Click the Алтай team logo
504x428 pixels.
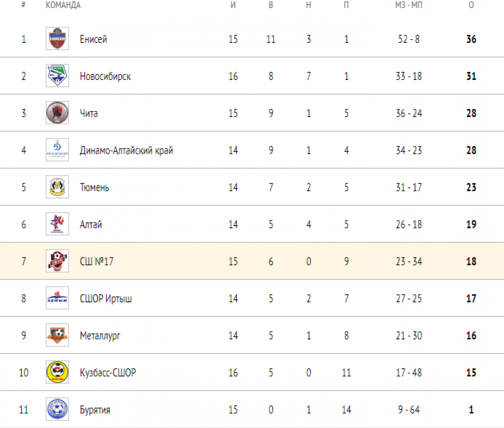click(x=57, y=224)
